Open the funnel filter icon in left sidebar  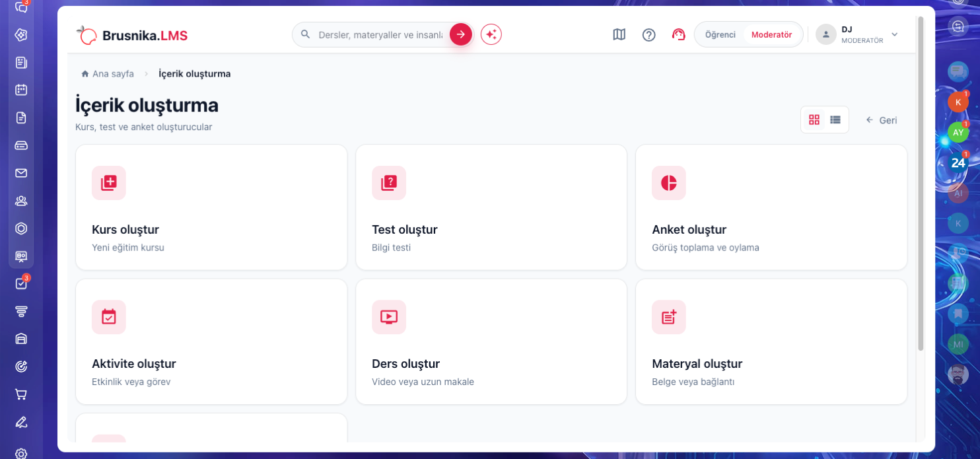pos(21,311)
